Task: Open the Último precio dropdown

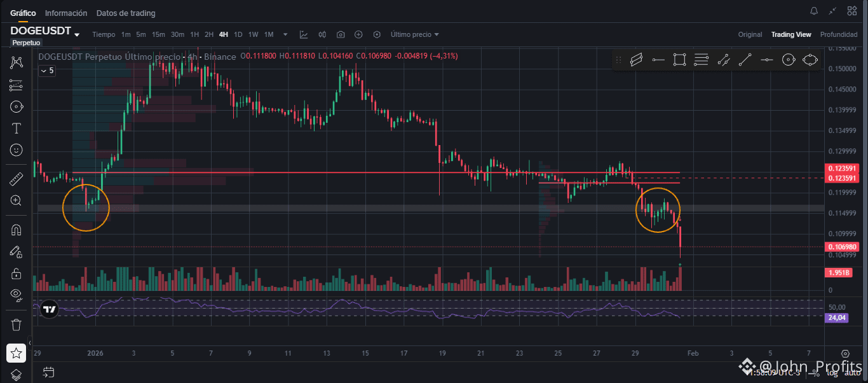Action: (414, 34)
